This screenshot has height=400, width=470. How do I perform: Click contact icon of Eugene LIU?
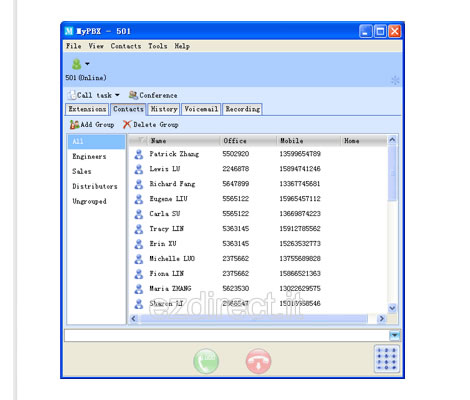pos(139,199)
